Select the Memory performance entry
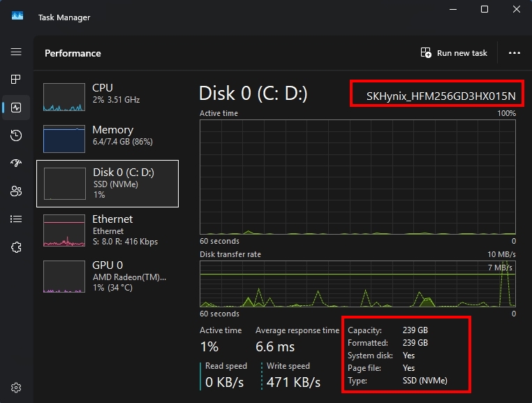This screenshot has height=403, width=532. click(x=108, y=139)
